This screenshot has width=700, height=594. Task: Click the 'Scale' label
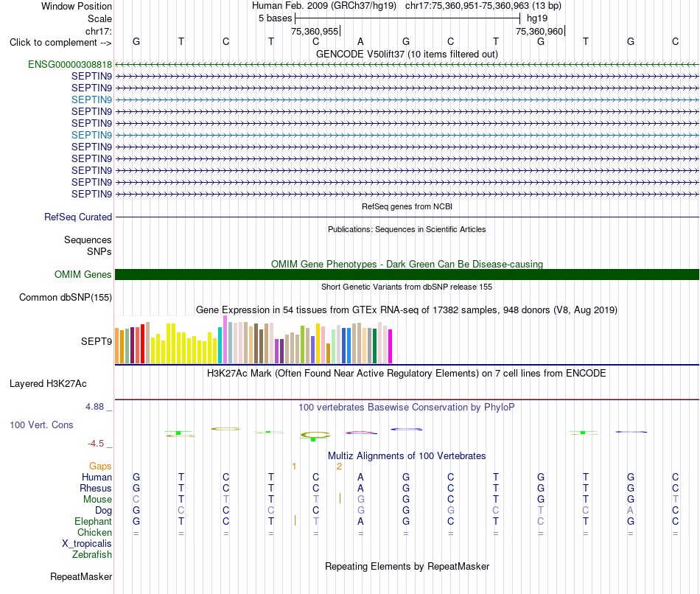(x=99, y=18)
